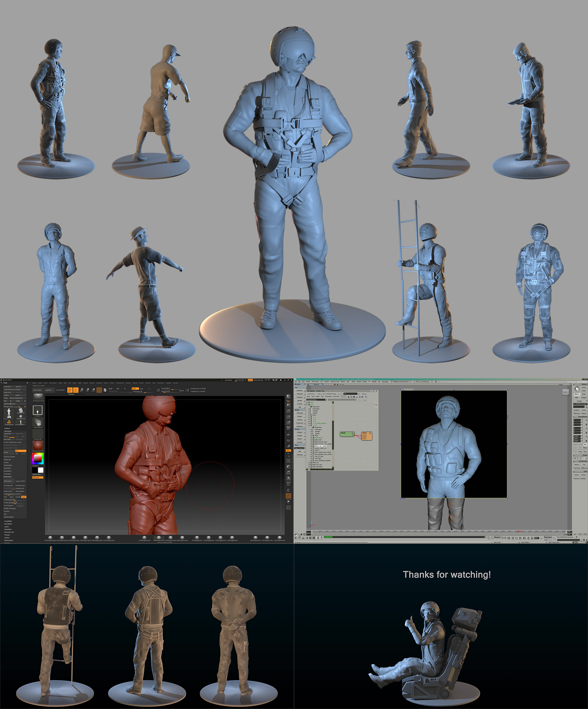Select the green Plastic node in Softimage Render Tree
The width and height of the screenshot is (588, 709).
click(x=347, y=434)
